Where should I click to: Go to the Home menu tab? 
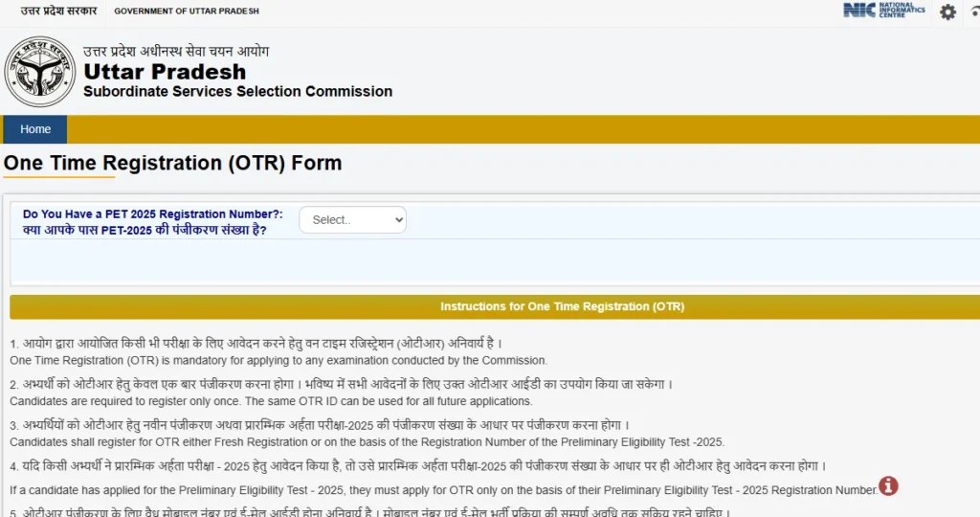coord(35,129)
